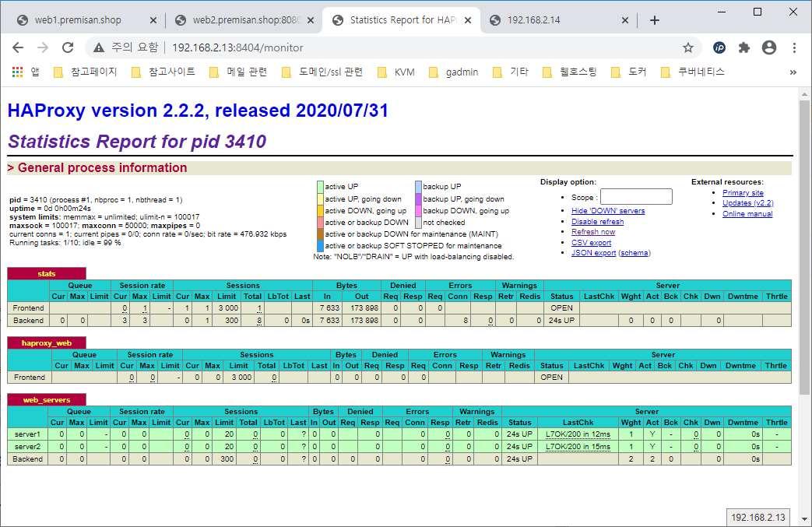Click '> General process information' heading

pos(97,167)
